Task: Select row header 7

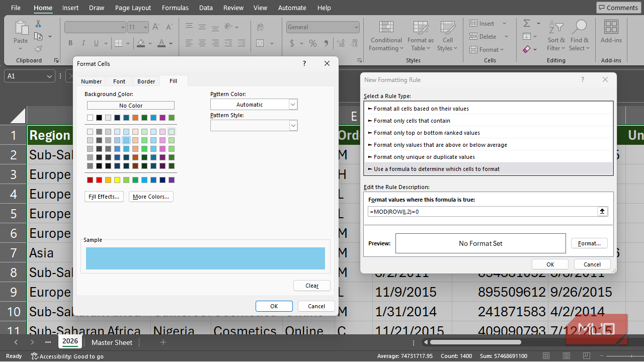Action: (x=13, y=252)
